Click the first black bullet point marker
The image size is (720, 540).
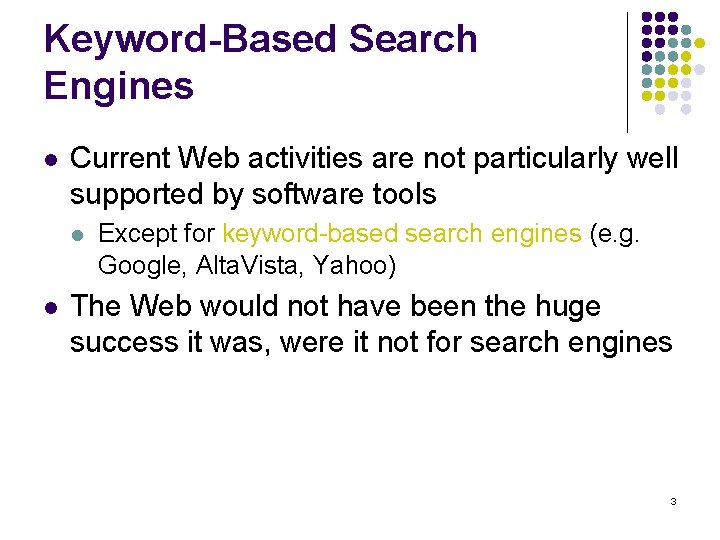tap(51, 160)
